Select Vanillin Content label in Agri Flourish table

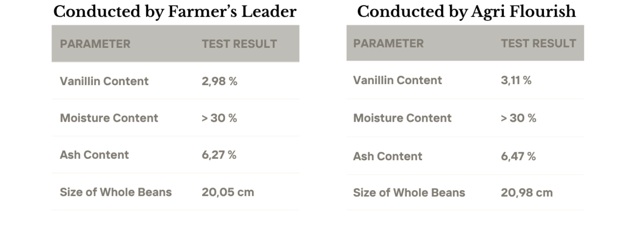click(x=398, y=80)
